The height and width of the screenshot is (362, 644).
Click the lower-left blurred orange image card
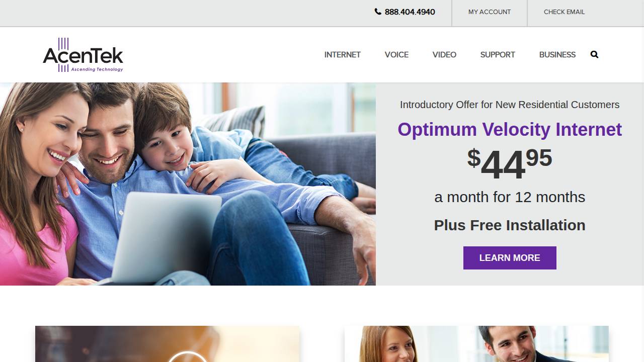coord(167,344)
